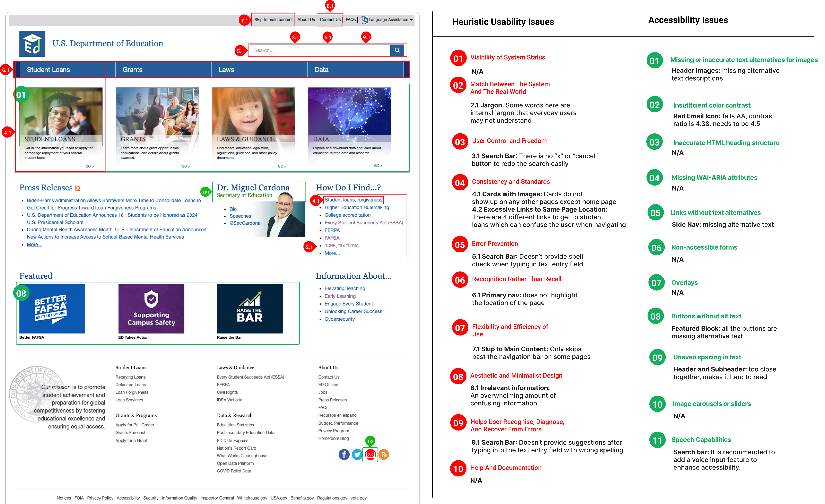The width and height of the screenshot is (825, 504).
Task: Click GO link on Grants card
Action: [x=185, y=166]
